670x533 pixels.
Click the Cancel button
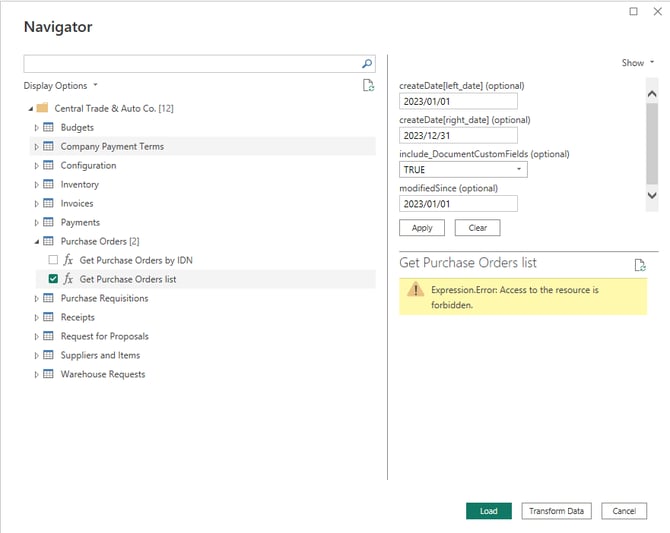tap(624, 511)
